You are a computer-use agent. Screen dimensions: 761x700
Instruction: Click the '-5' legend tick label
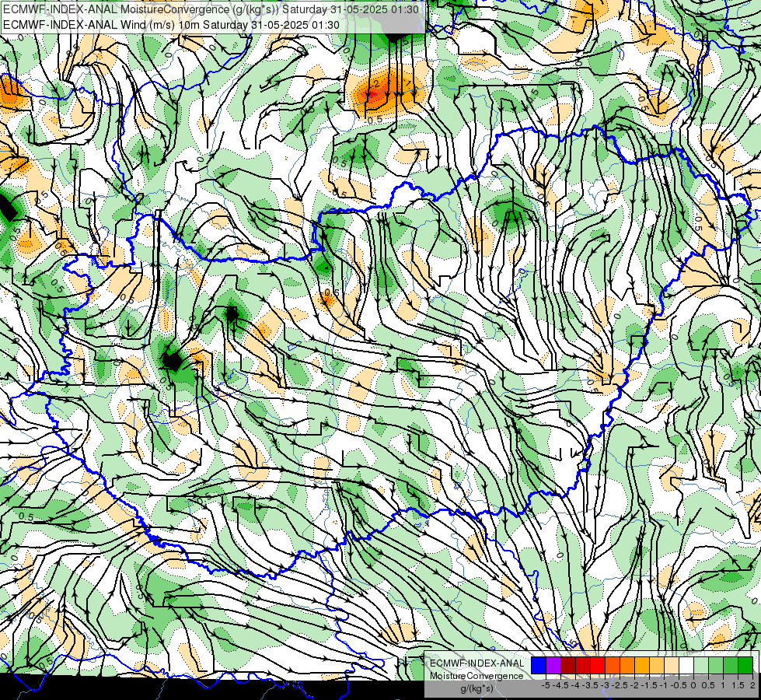(546, 685)
